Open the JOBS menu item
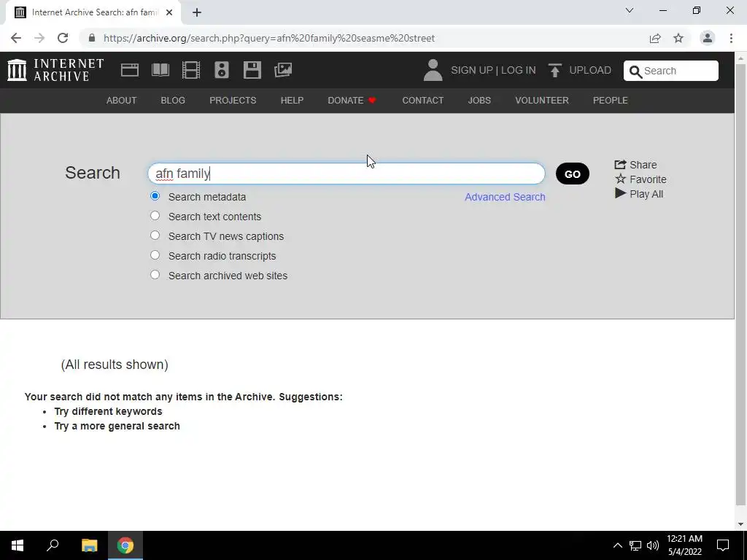The height and width of the screenshot is (560, 747). pos(479,101)
